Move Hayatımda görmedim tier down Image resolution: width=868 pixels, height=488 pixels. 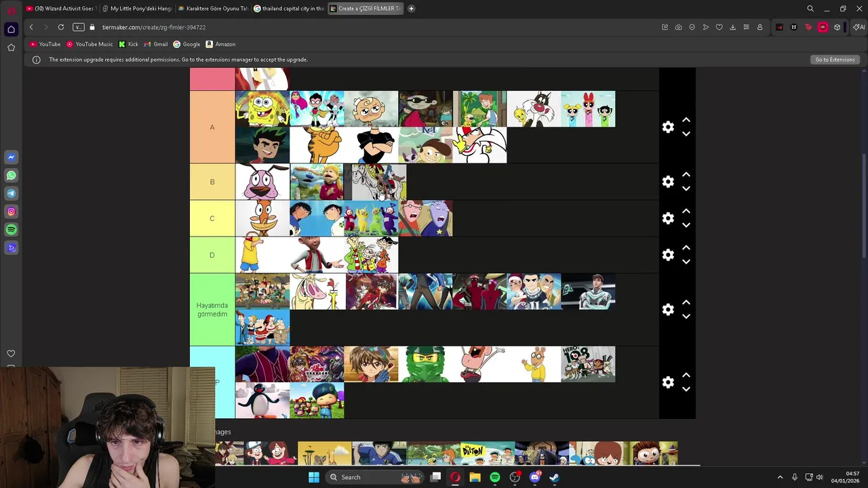point(686,317)
